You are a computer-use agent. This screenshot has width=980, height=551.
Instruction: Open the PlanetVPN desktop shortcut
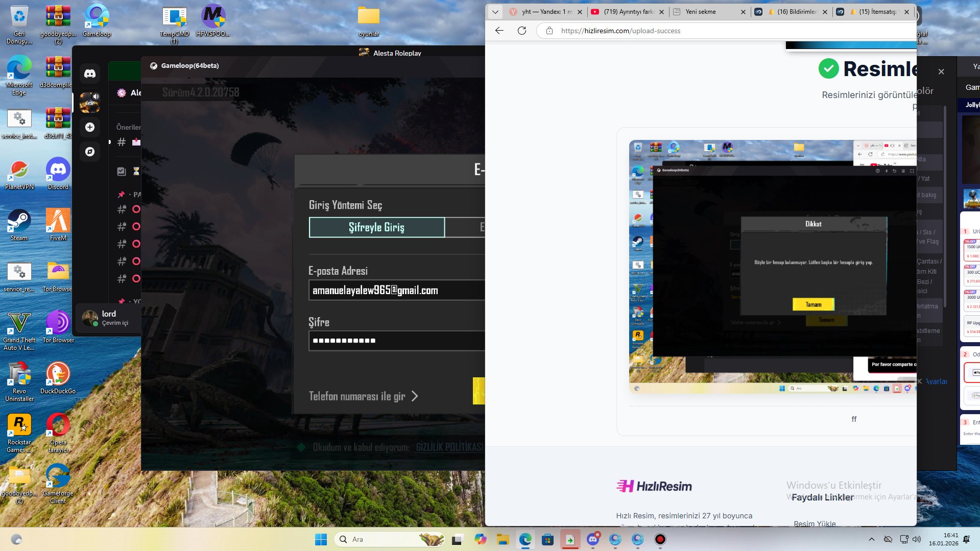(x=19, y=175)
